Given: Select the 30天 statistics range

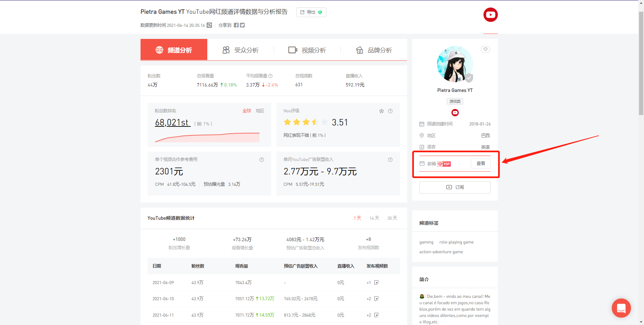Looking at the screenshot, I should click(x=392, y=218).
